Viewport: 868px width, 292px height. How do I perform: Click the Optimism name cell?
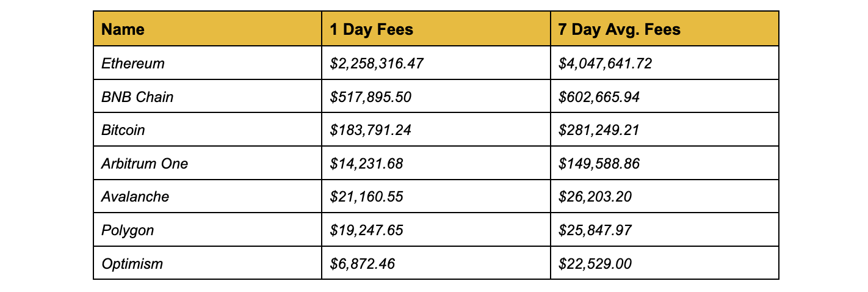pos(208,263)
